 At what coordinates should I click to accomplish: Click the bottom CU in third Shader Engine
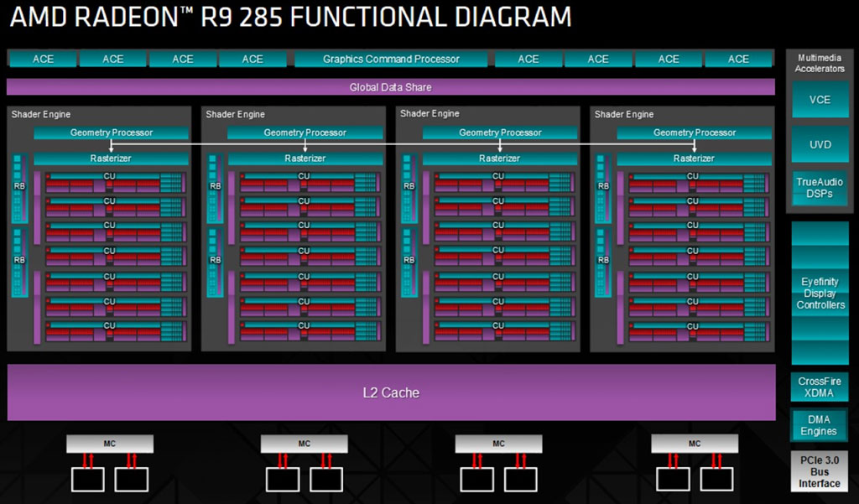click(504, 332)
